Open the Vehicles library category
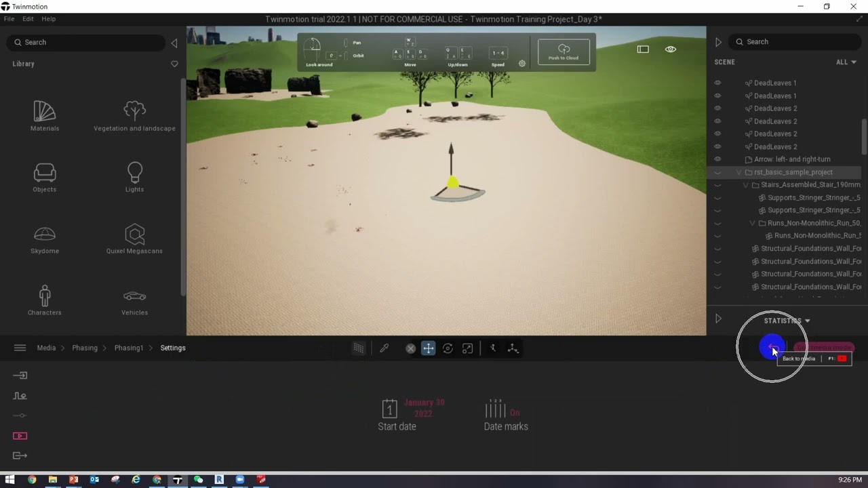Viewport: 868px width, 488px height. coord(134,302)
